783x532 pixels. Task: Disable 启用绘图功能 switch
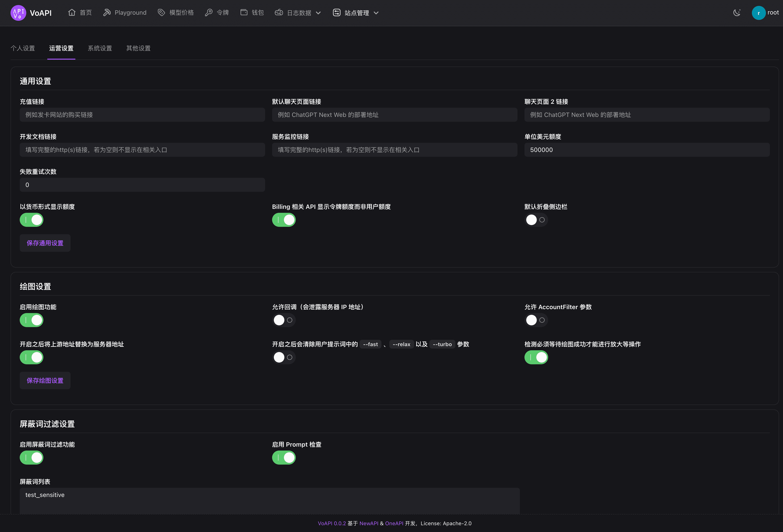(x=32, y=320)
